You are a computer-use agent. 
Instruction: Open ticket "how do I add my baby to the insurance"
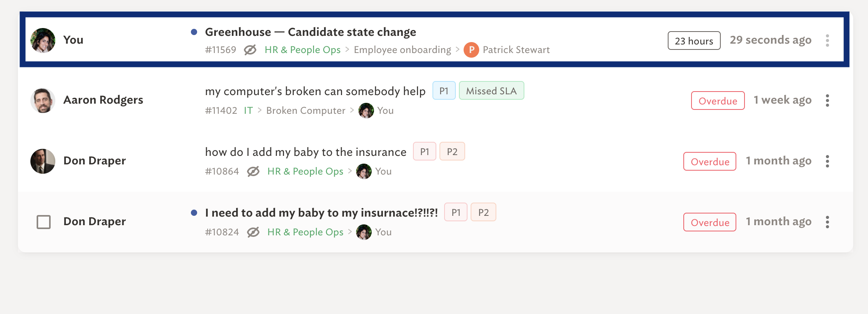pyautogui.click(x=306, y=152)
